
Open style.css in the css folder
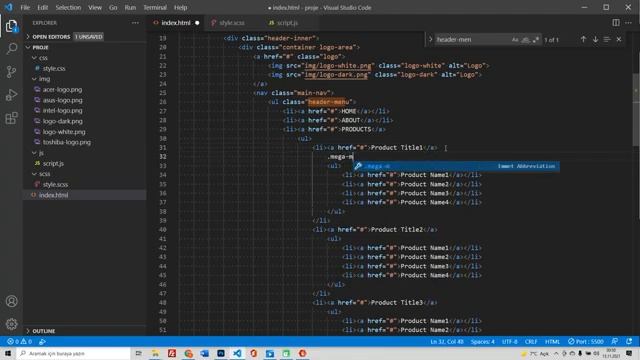[54, 69]
